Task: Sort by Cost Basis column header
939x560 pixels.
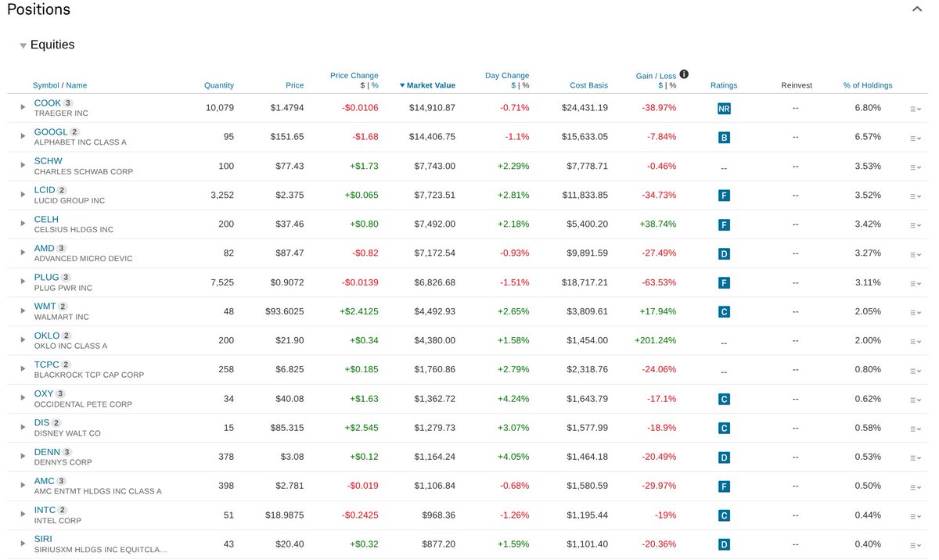Action: coord(588,85)
